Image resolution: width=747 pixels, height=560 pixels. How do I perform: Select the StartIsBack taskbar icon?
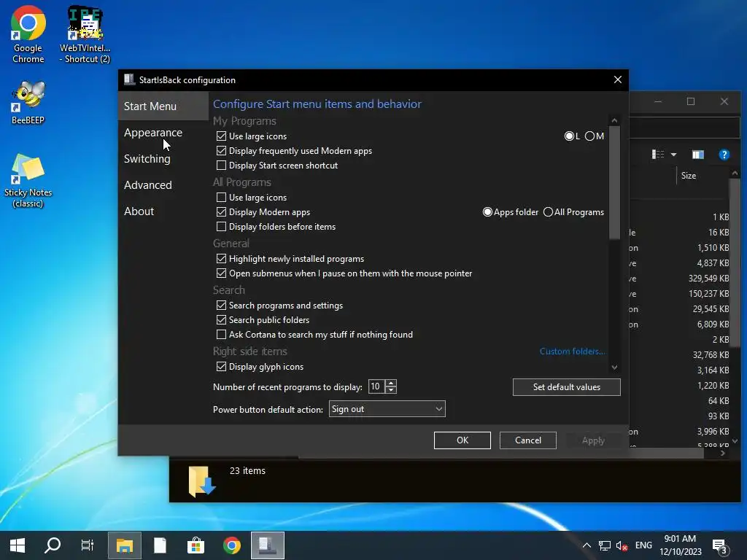(268, 545)
